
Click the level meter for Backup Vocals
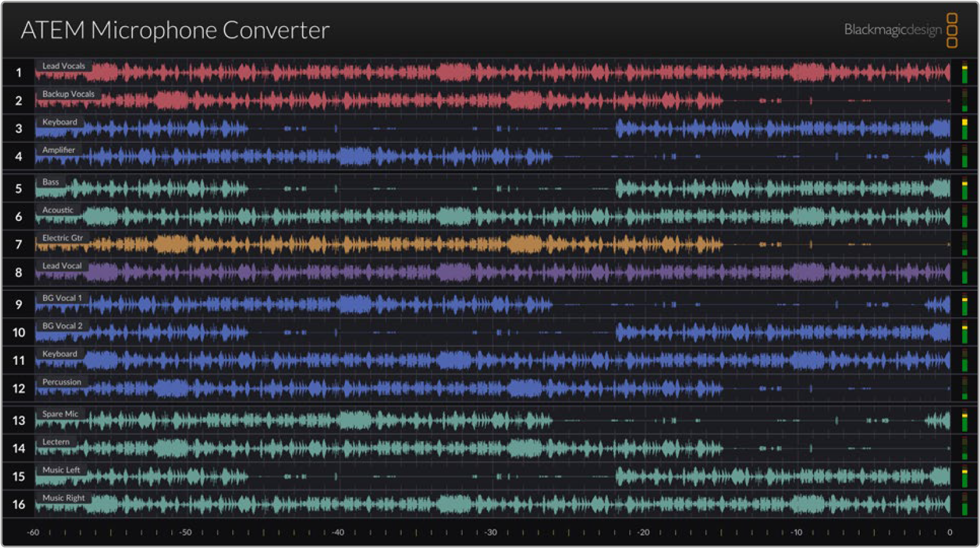(x=965, y=100)
